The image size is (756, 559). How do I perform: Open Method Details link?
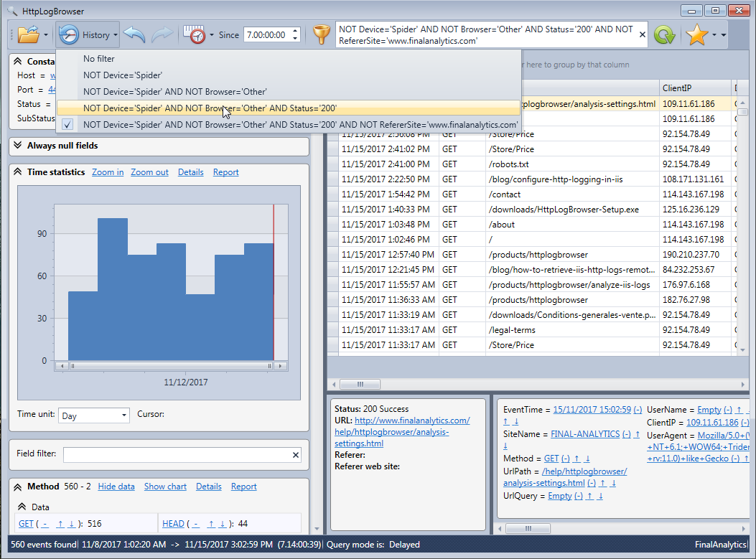pos(209,487)
